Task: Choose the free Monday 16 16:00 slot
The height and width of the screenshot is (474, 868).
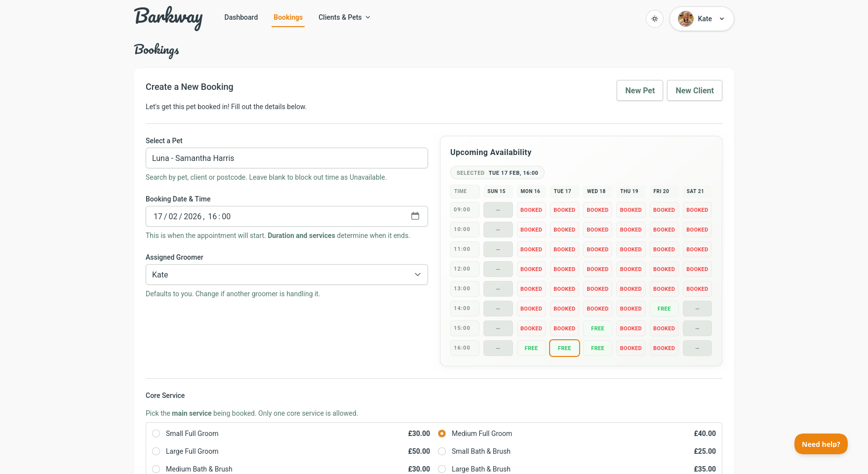Action: [x=531, y=348]
